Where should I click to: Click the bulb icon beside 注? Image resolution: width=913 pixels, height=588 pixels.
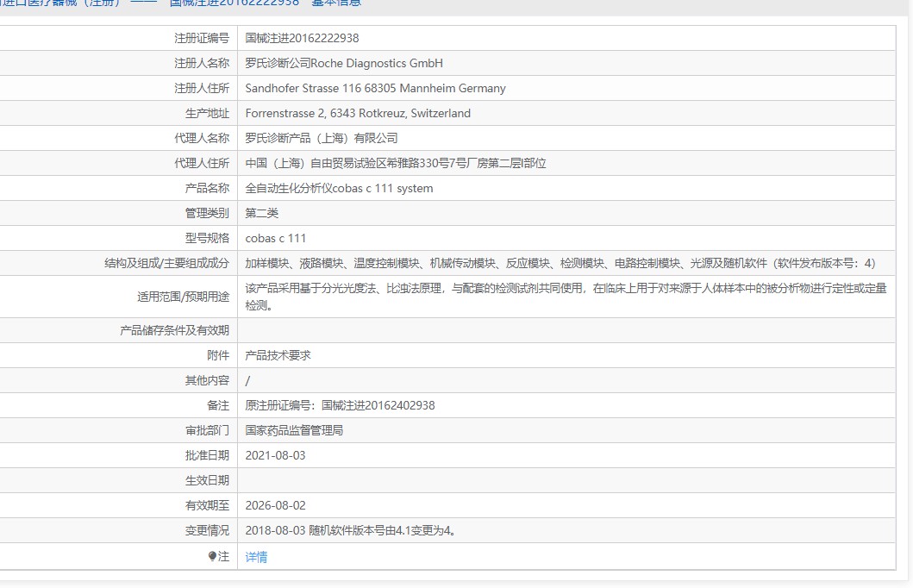click(x=212, y=557)
